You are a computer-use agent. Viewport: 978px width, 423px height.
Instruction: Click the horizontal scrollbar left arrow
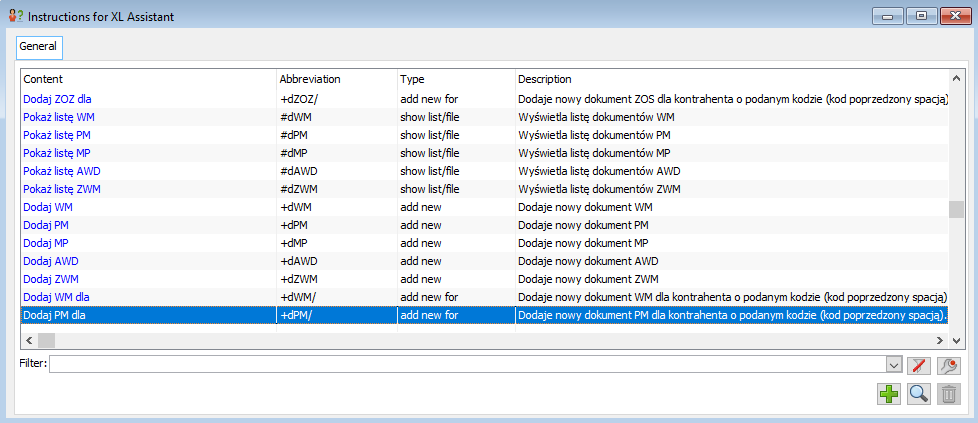pos(29,340)
